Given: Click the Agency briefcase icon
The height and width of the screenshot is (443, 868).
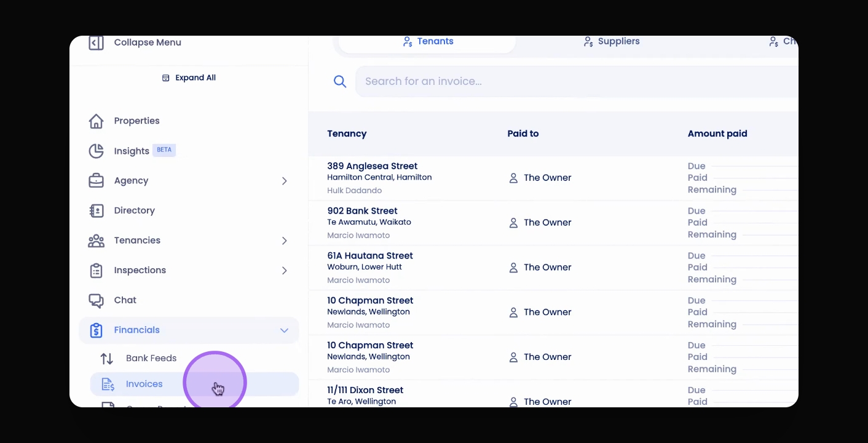Looking at the screenshot, I should point(96,181).
